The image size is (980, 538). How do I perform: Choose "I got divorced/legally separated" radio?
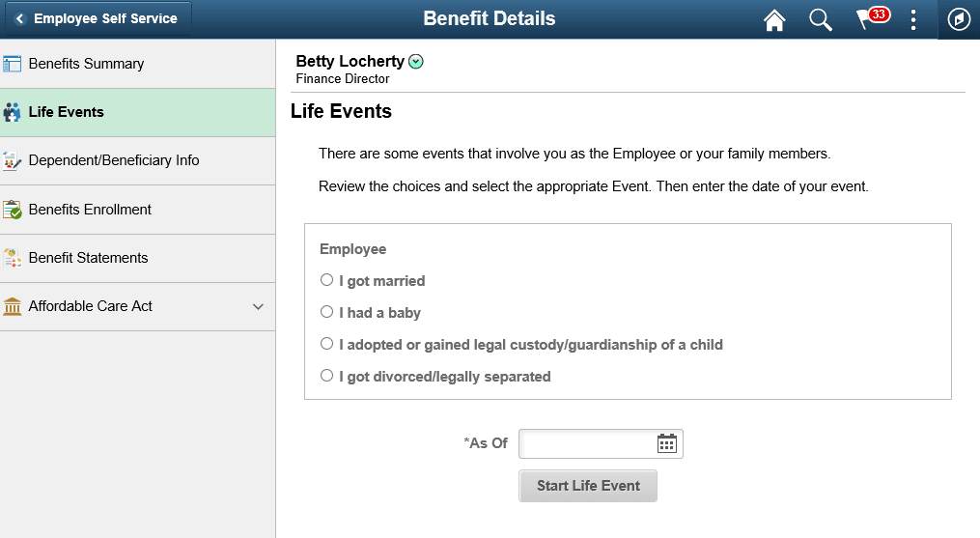pos(326,376)
